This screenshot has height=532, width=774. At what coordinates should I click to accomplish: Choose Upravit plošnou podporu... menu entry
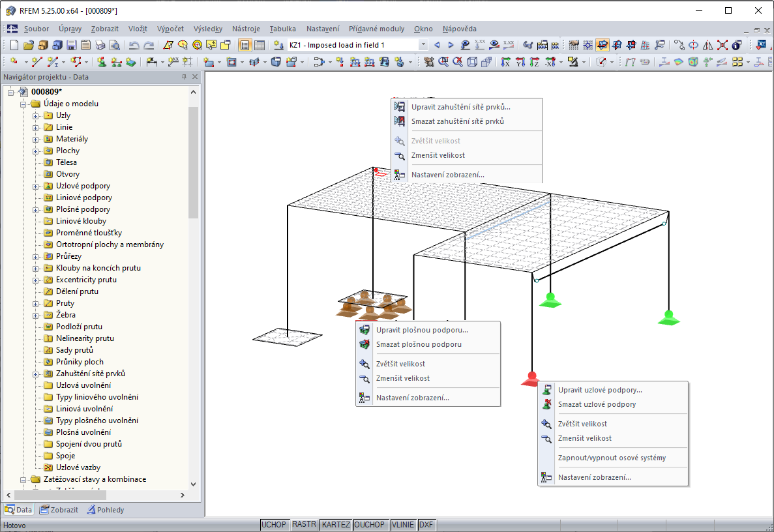(x=428, y=330)
